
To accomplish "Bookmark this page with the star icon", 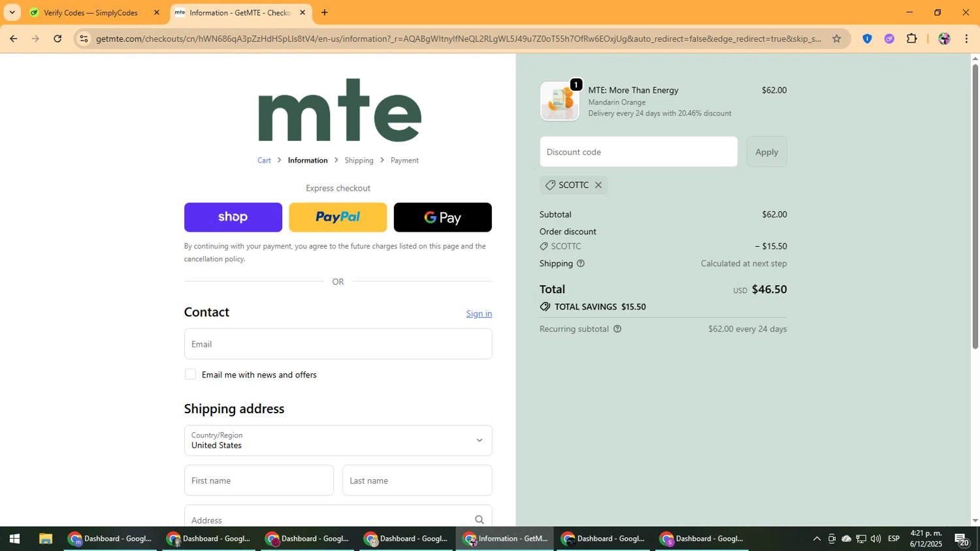I will click(836, 39).
